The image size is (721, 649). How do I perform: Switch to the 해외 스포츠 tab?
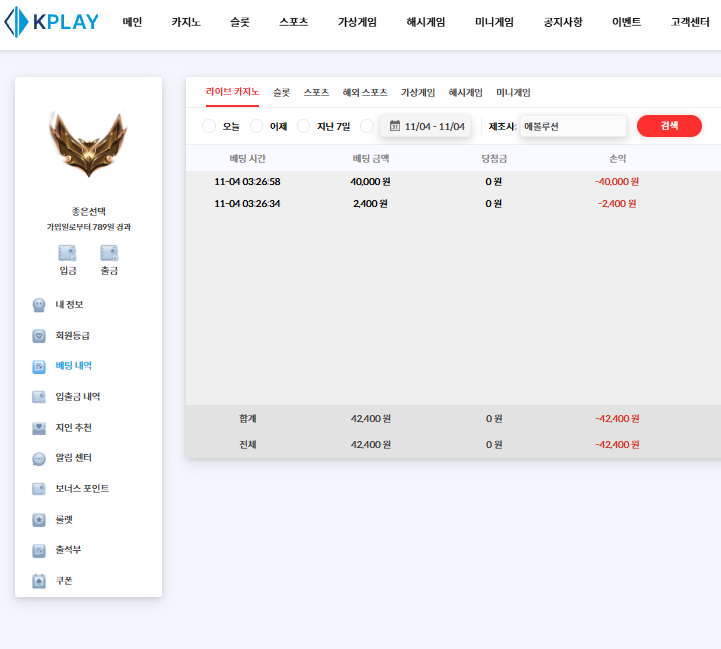point(365,92)
